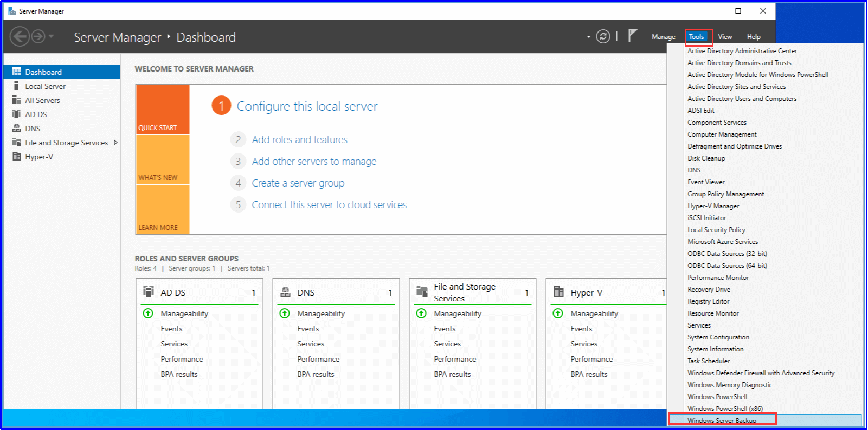Click Add roles and features link
Image resolution: width=868 pixels, height=430 pixels.
coord(299,140)
